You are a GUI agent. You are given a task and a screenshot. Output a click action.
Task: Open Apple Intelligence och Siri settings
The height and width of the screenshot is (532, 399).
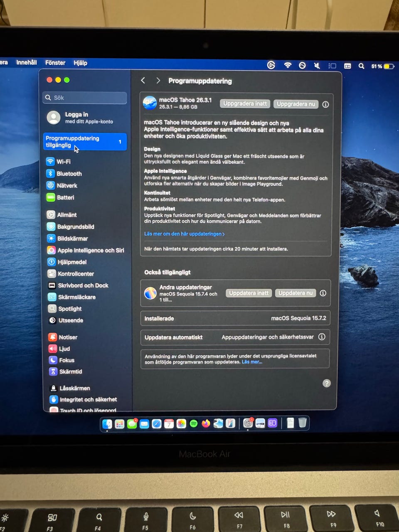90,250
